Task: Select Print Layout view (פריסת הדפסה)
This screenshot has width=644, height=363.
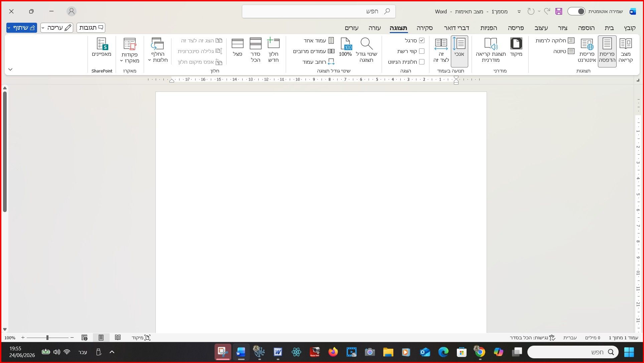Action: [607, 51]
